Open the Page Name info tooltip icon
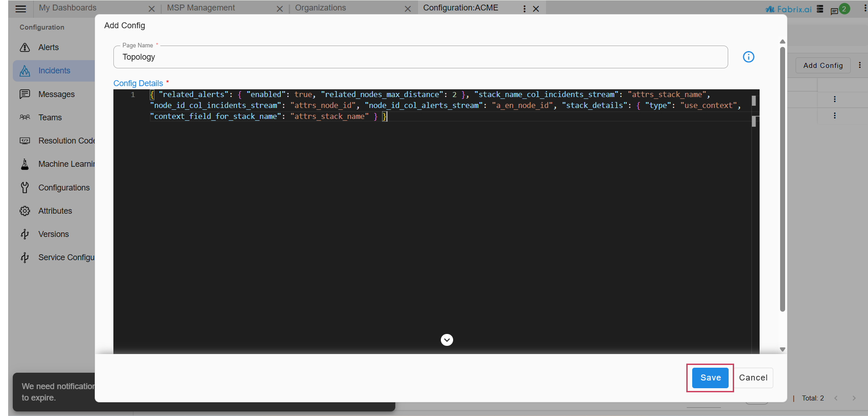The width and height of the screenshot is (868, 416). (x=748, y=57)
